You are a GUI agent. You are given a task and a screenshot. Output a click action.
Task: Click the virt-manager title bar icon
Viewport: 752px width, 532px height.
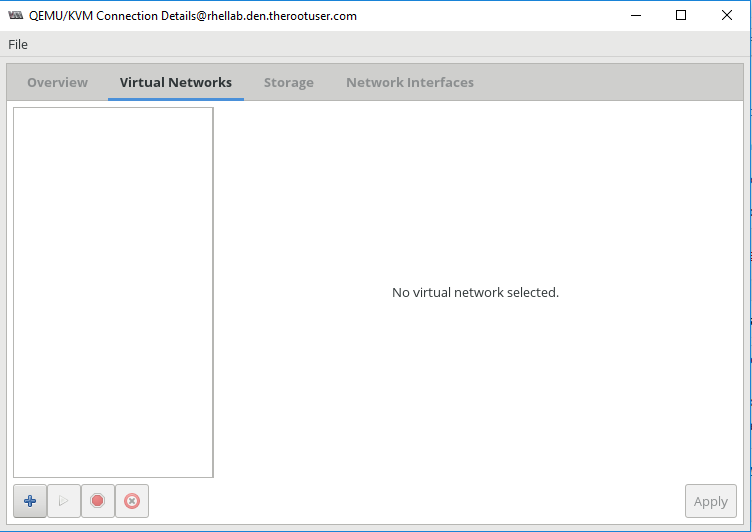pyautogui.click(x=15, y=15)
